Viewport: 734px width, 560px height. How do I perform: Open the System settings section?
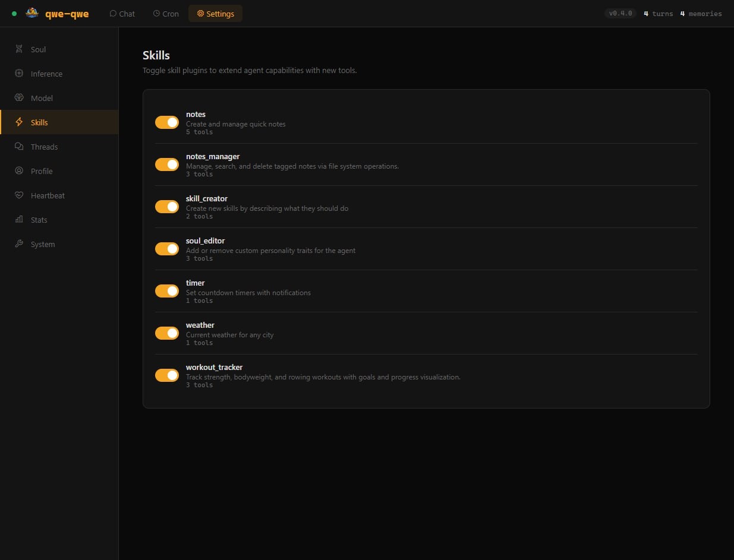coord(42,244)
